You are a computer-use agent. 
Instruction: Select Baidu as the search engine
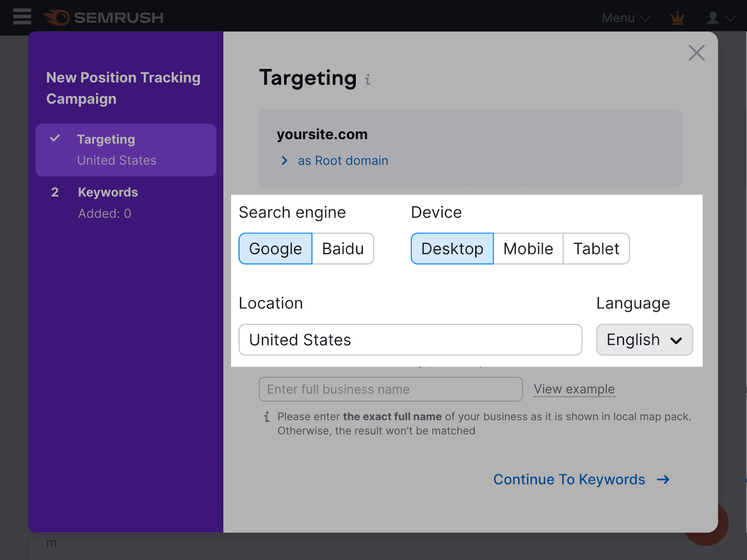coord(343,248)
